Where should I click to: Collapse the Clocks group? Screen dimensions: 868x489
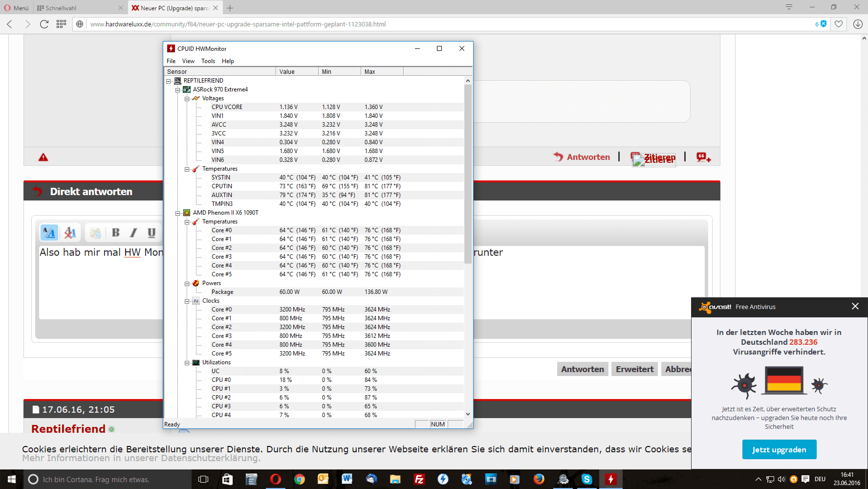[x=187, y=301]
